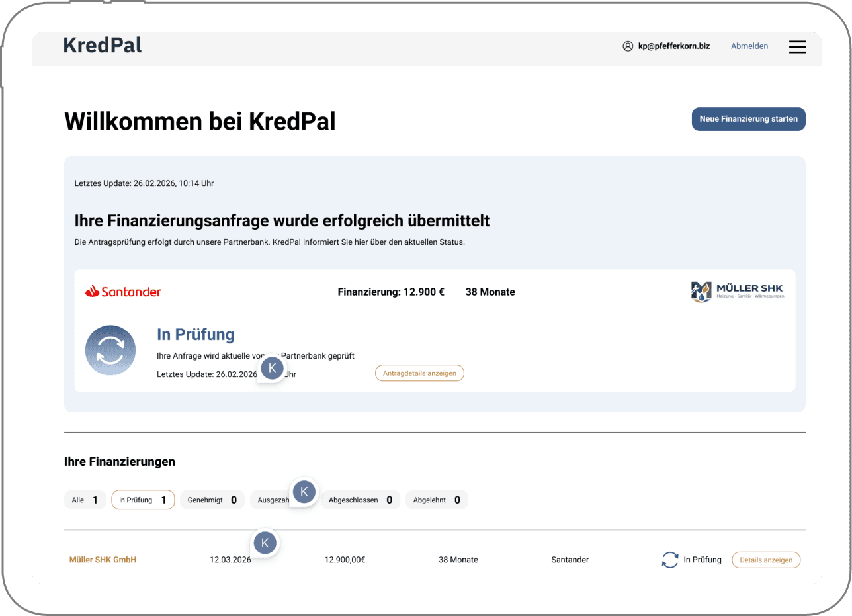Log out via the Abmelden link
This screenshot has width=852, height=616.
pyautogui.click(x=749, y=46)
